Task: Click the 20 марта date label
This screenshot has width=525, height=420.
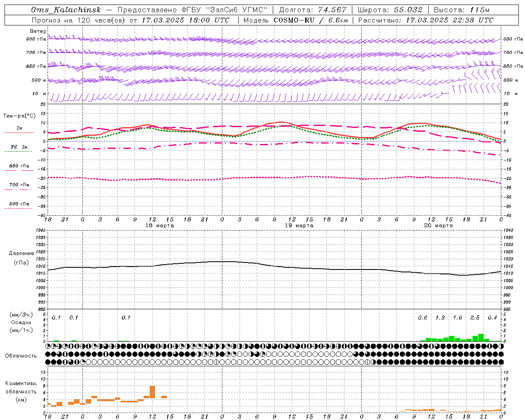Action: [x=439, y=226]
